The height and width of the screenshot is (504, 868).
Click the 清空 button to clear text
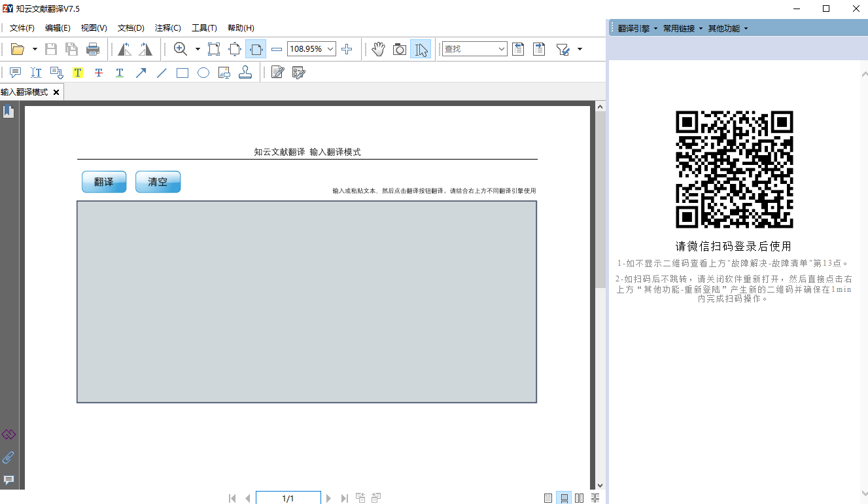158,181
